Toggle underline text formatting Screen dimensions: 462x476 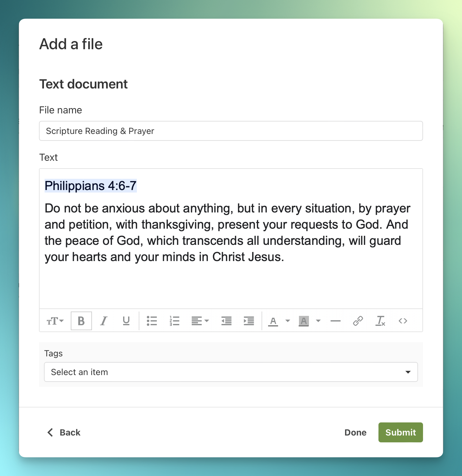click(126, 321)
